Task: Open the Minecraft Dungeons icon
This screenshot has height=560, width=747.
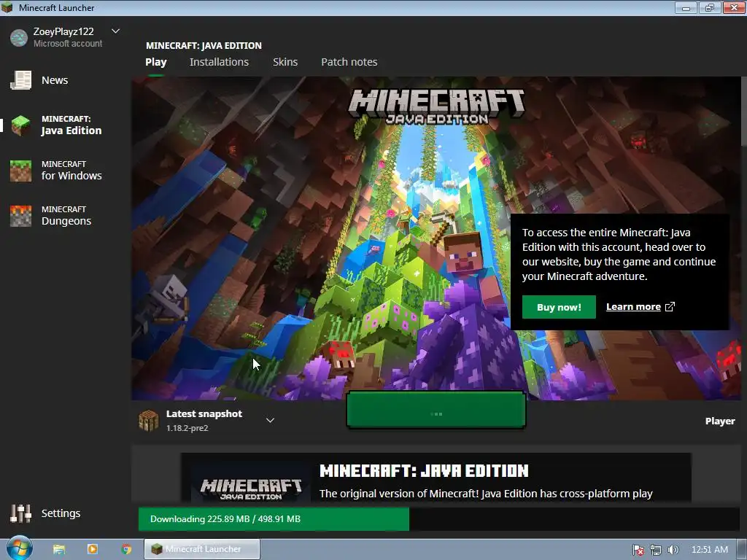Action: tap(20, 216)
